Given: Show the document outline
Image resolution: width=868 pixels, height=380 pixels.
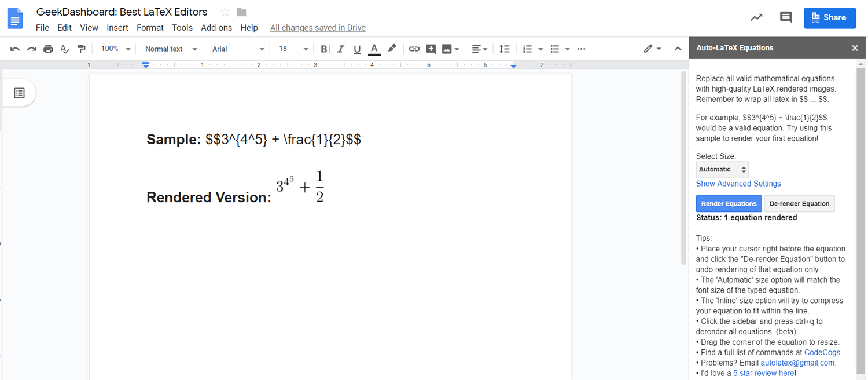Looking at the screenshot, I should pos(19,93).
